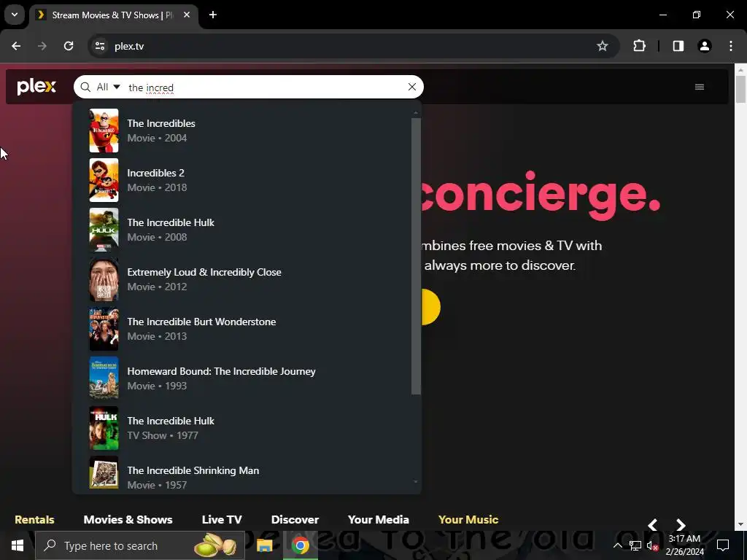Open the Plex hamburger menu
This screenshot has width=747, height=560.
click(700, 87)
